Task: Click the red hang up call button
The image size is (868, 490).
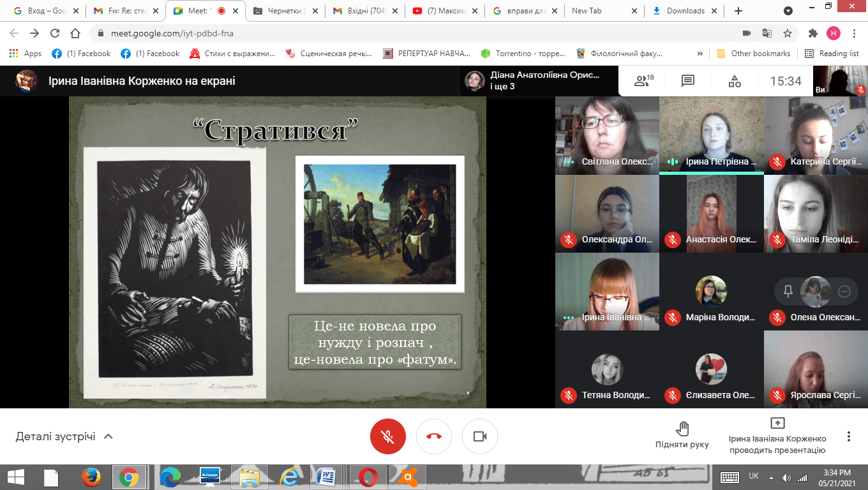Action: click(x=434, y=436)
